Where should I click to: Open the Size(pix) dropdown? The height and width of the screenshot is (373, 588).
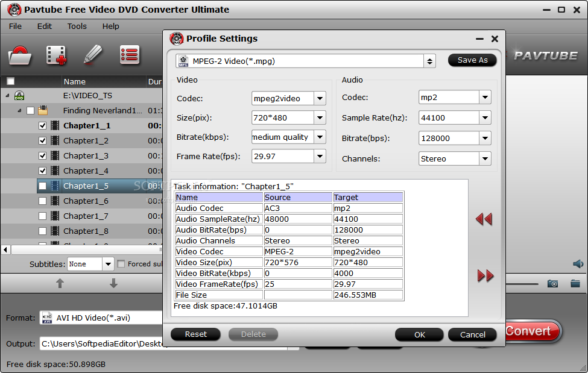pyautogui.click(x=320, y=118)
